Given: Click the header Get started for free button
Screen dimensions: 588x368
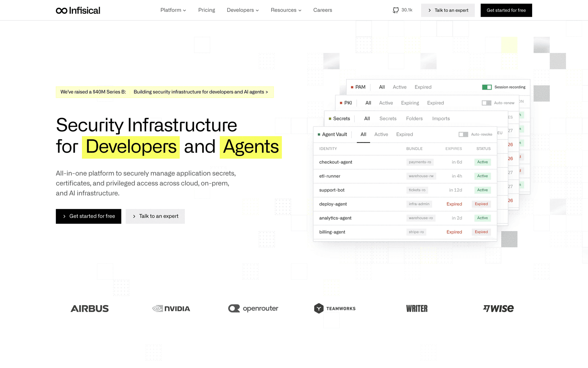Looking at the screenshot, I should click(x=506, y=10).
